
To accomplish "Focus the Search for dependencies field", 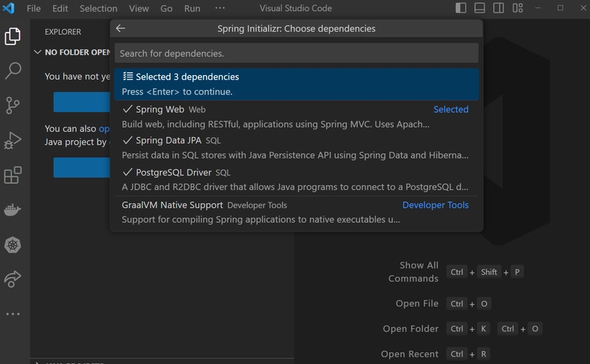I will (x=296, y=53).
